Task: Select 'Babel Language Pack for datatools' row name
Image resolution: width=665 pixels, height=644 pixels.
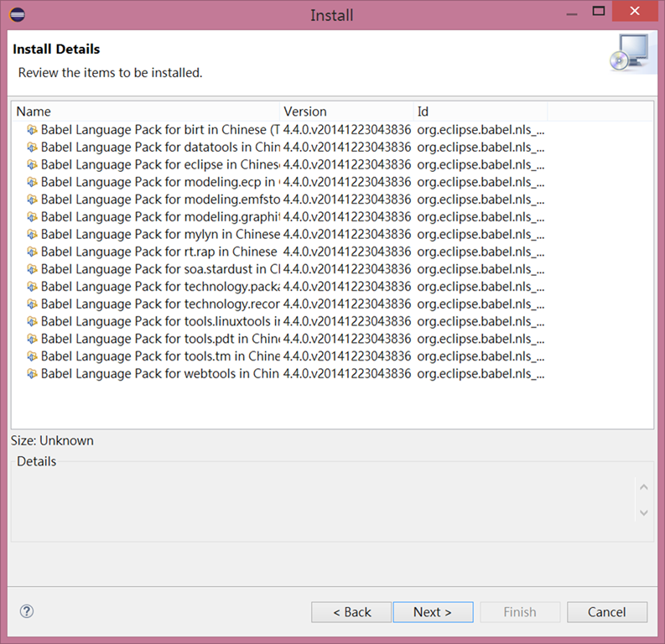Action: tap(161, 147)
